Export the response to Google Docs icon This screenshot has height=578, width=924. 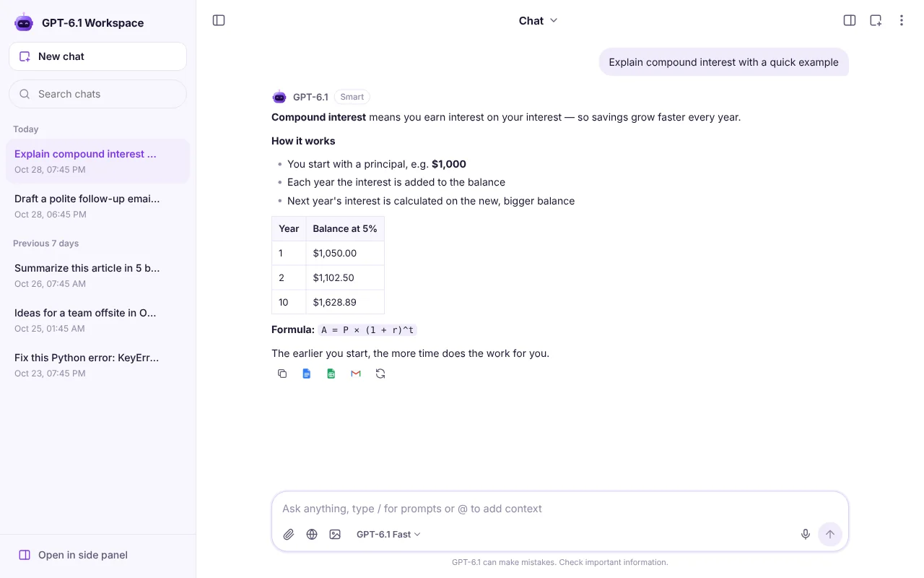(307, 374)
